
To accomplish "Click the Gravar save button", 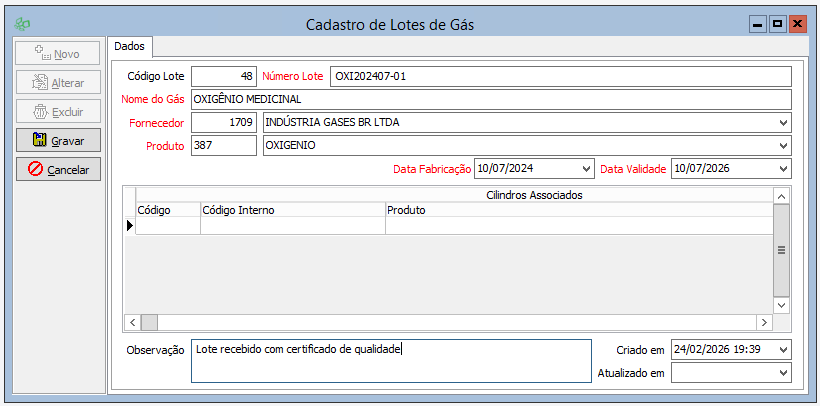I will point(58,141).
